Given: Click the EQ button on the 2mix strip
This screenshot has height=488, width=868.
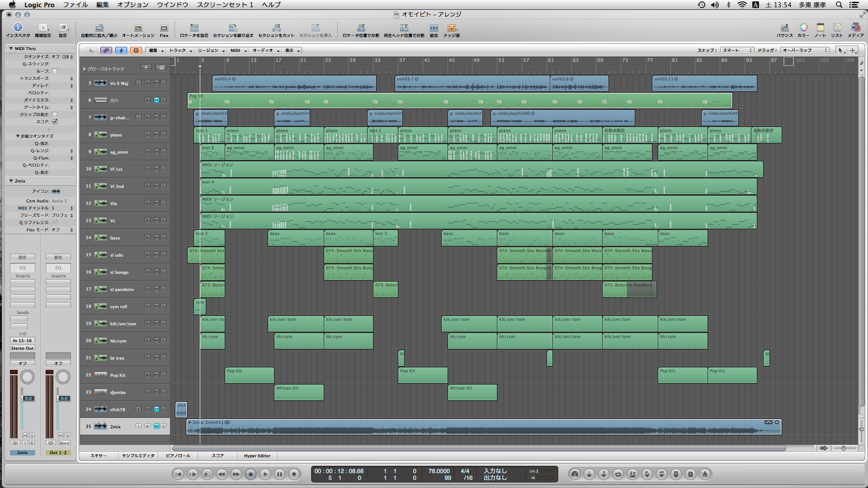Looking at the screenshot, I should 23,268.
